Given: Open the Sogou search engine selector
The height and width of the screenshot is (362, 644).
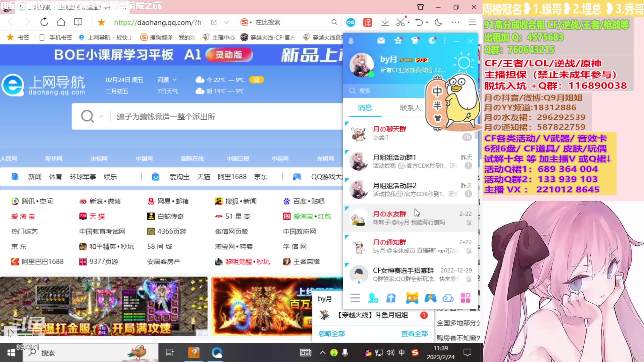Looking at the screenshot, I should click(x=246, y=22).
